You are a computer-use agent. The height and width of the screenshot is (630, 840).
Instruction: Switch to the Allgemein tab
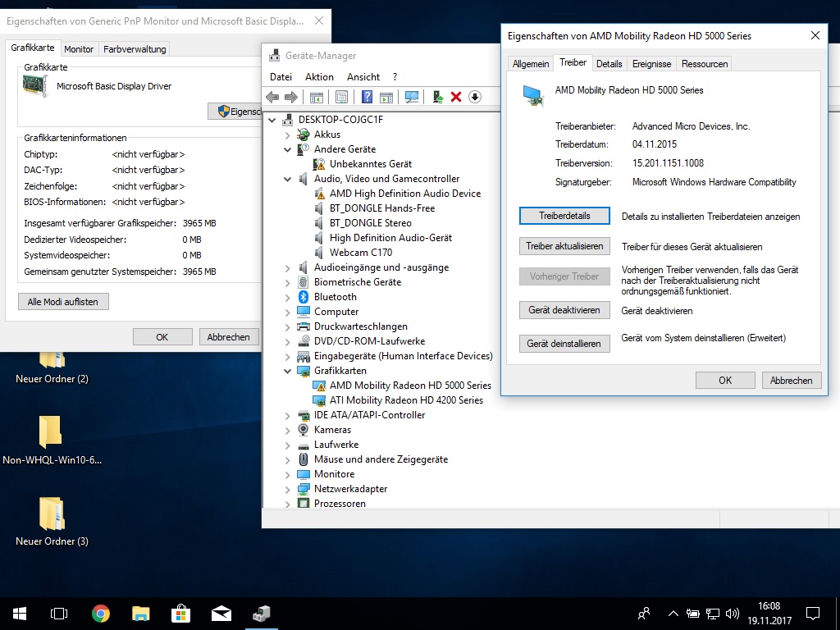tap(531, 64)
